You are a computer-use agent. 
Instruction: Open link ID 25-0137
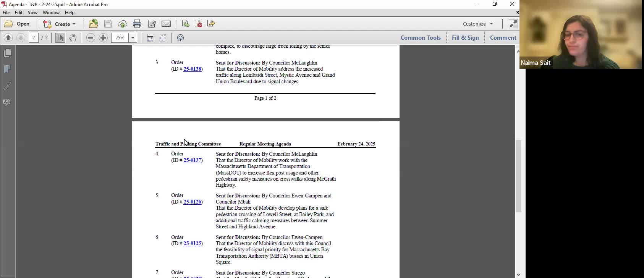193,160
